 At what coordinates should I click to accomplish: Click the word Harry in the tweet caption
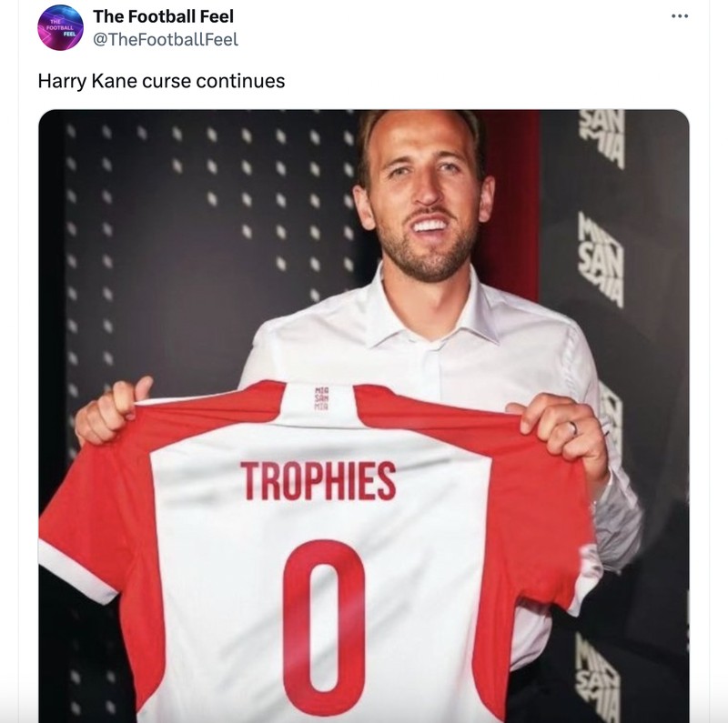coord(59,81)
